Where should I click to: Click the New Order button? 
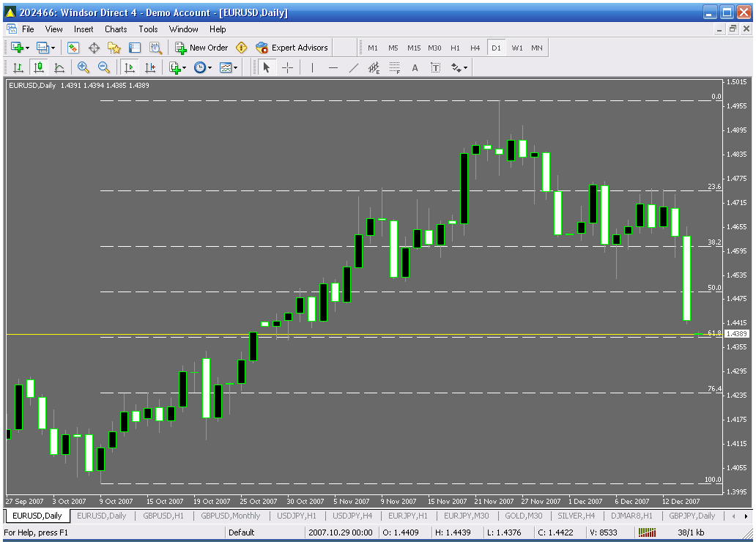[x=201, y=48]
